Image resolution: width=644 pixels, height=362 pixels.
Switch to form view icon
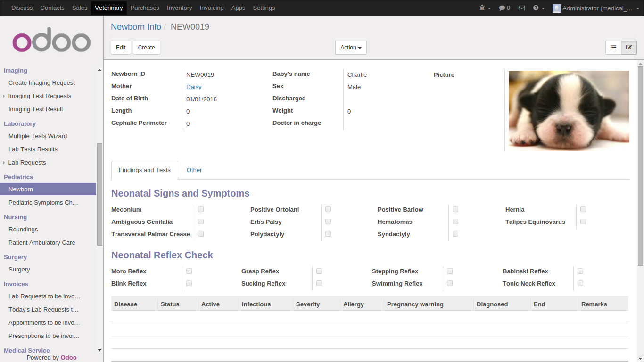pos(629,48)
